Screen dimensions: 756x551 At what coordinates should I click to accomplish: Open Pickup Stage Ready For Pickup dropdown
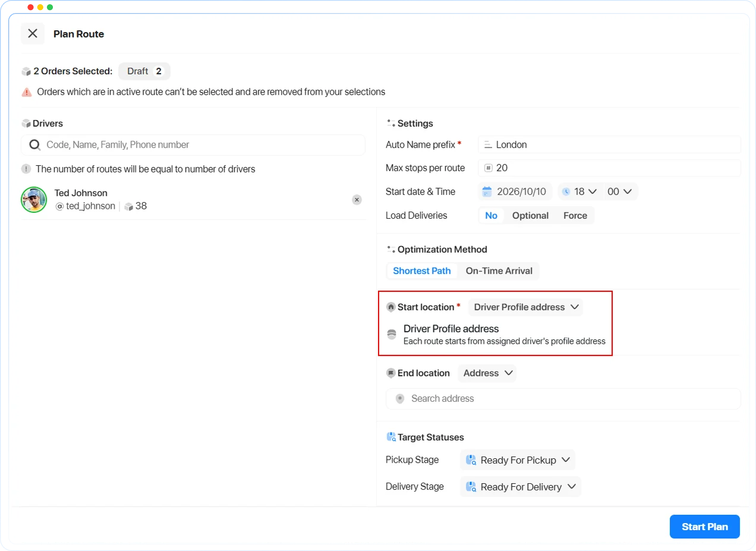pyautogui.click(x=518, y=460)
